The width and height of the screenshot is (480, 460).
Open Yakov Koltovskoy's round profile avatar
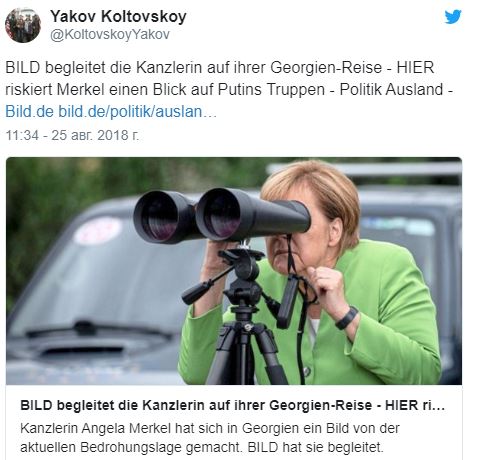23,25
